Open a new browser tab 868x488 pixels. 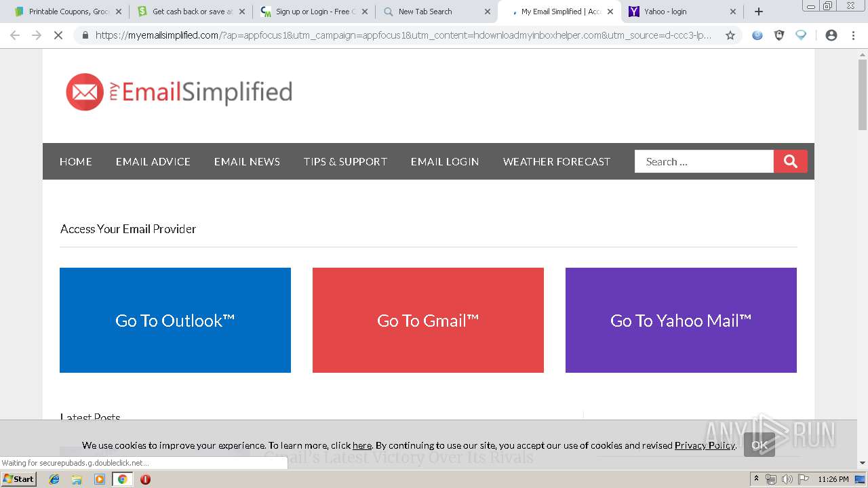point(759,12)
